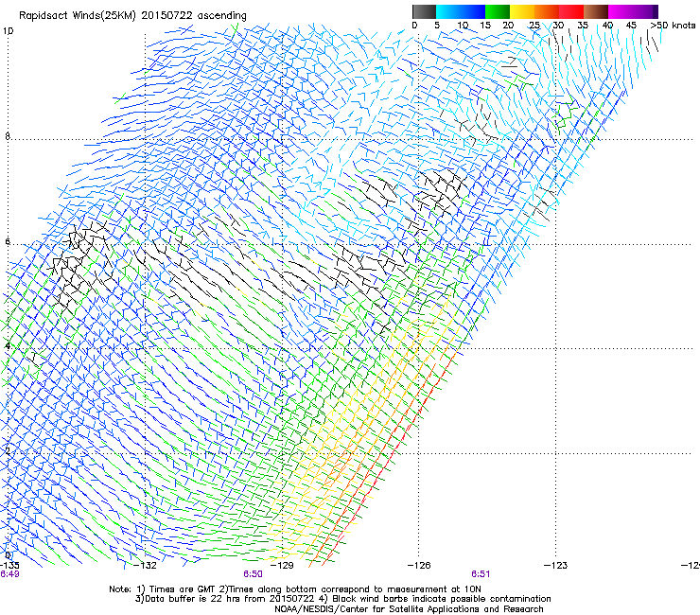Screen dimensions: 700x615
Task: Select the brown 35-40 knots legend segment
Action: [x=595, y=12]
